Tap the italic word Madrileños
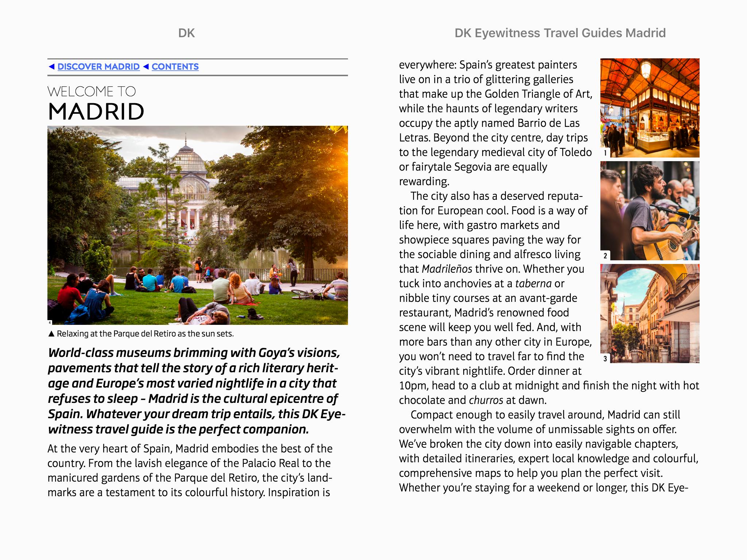 446,269
